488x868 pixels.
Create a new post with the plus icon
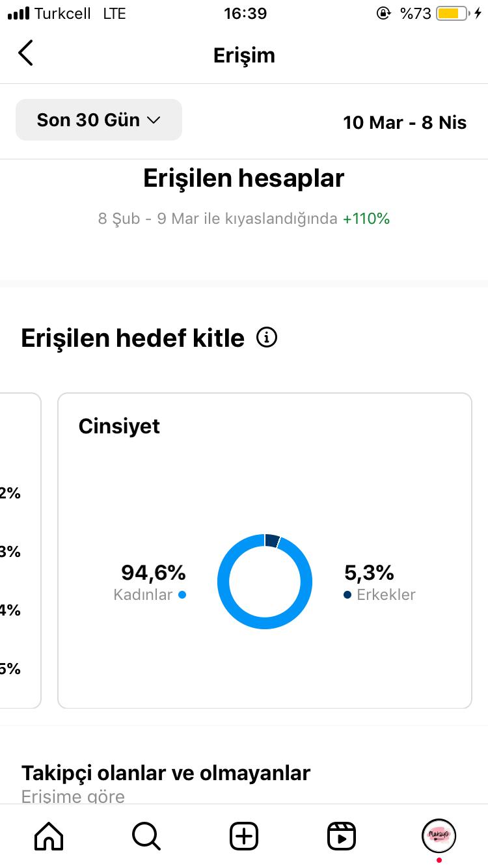pyautogui.click(x=244, y=835)
